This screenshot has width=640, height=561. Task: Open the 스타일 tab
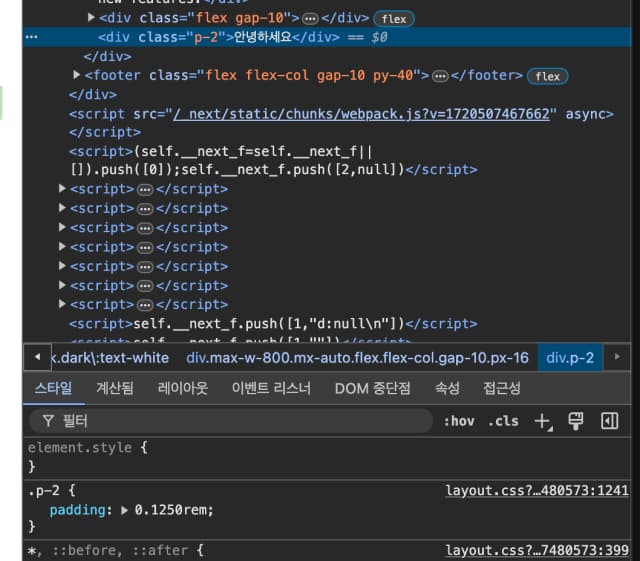pyautogui.click(x=53, y=388)
